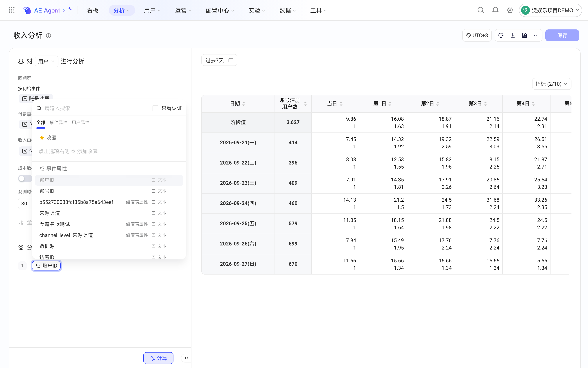Viewport: 588px width, 368px height.
Task: Open the app grid launcher icon
Action: pos(12,10)
